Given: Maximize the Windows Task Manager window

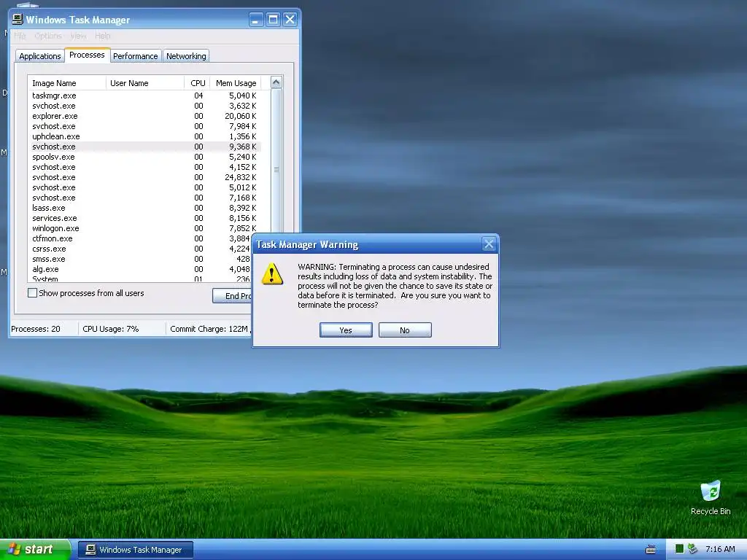Looking at the screenshot, I should [x=273, y=20].
